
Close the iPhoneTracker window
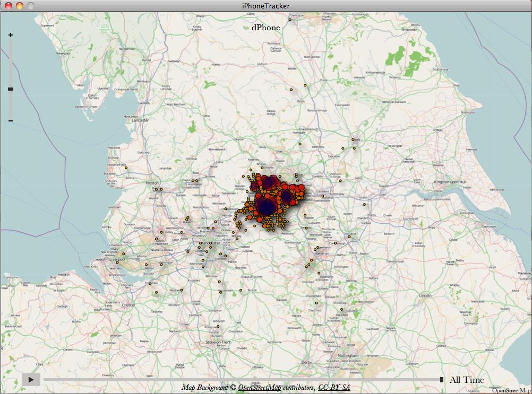[9, 5]
